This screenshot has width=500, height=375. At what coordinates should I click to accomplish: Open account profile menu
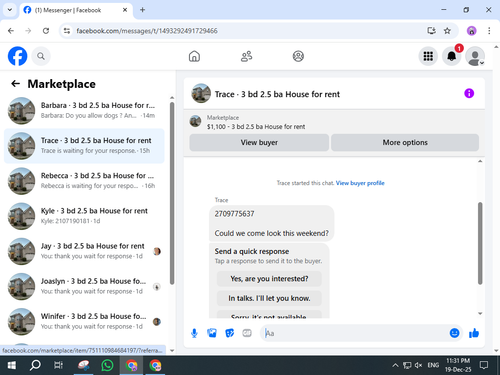coord(475,56)
